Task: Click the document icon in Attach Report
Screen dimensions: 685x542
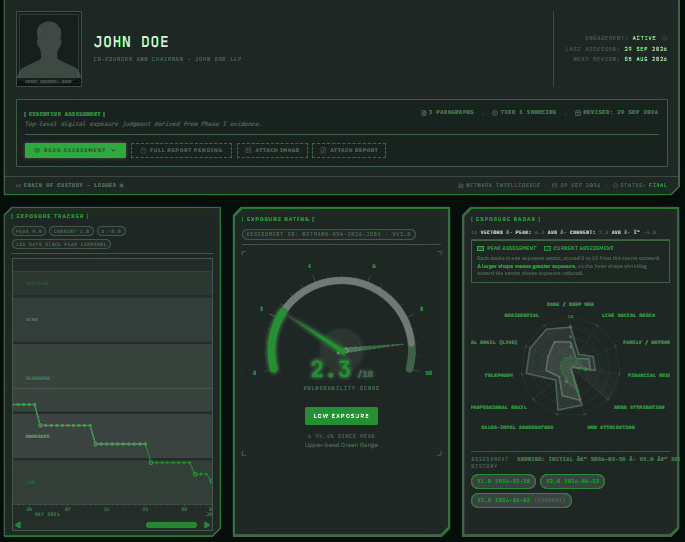Action: pos(323,150)
